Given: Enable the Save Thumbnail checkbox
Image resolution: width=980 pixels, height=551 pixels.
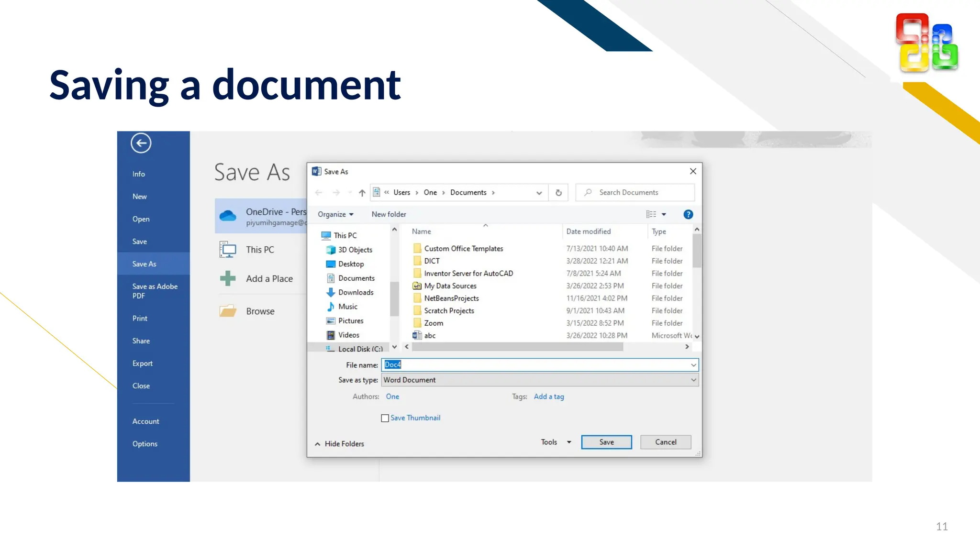Looking at the screenshot, I should click(385, 418).
